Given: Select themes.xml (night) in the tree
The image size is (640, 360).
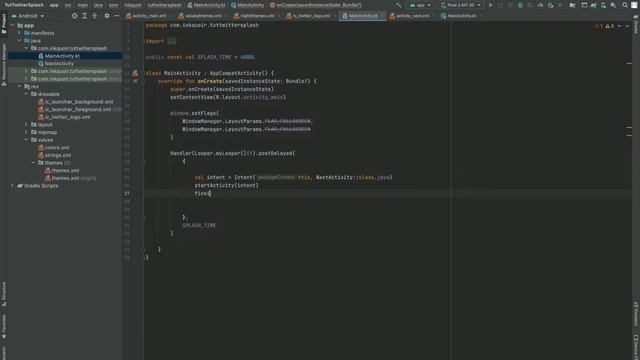Looking at the screenshot, I should click(73, 178).
